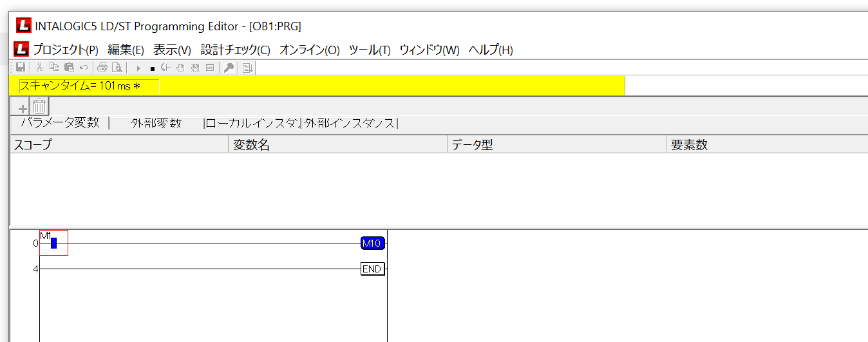868x342 pixels.
Task: Start program with the Run arrow
Action: click(138, 68)
